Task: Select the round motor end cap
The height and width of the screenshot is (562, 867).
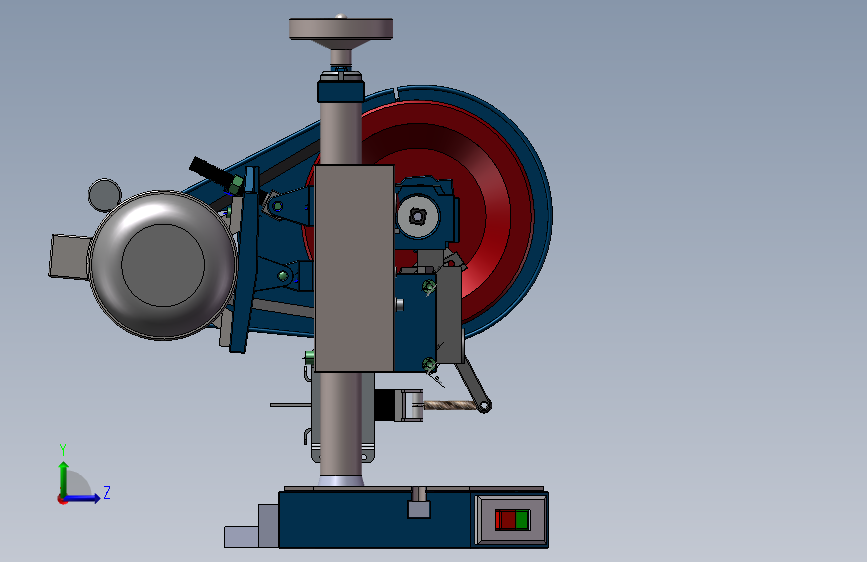Action: (163, 265)
